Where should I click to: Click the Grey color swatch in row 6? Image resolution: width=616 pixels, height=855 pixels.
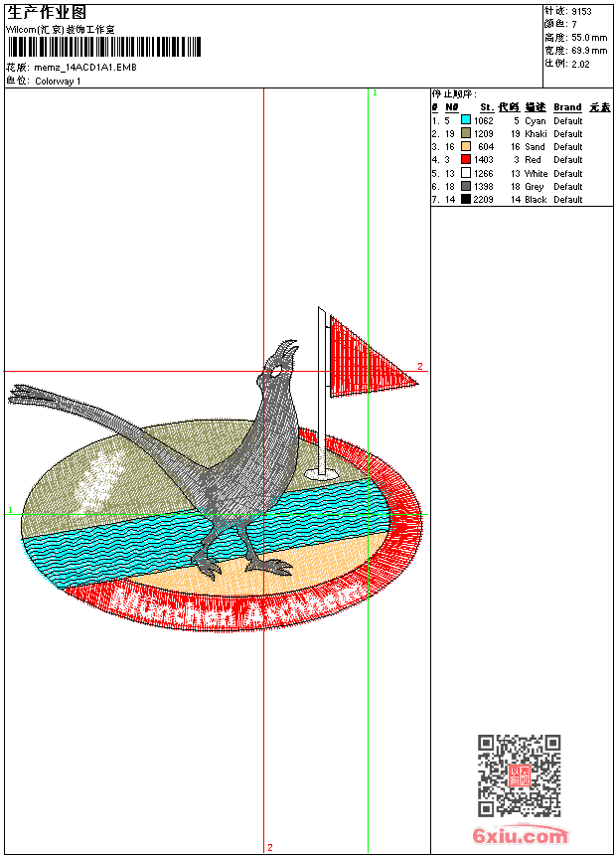click(x=466, y=186)
